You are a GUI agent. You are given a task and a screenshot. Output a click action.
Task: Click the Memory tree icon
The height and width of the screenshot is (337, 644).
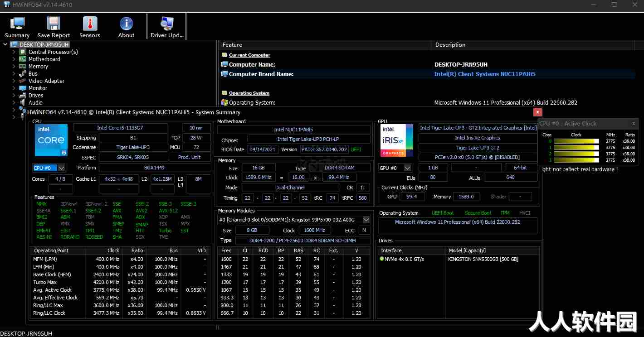point(22,67)
